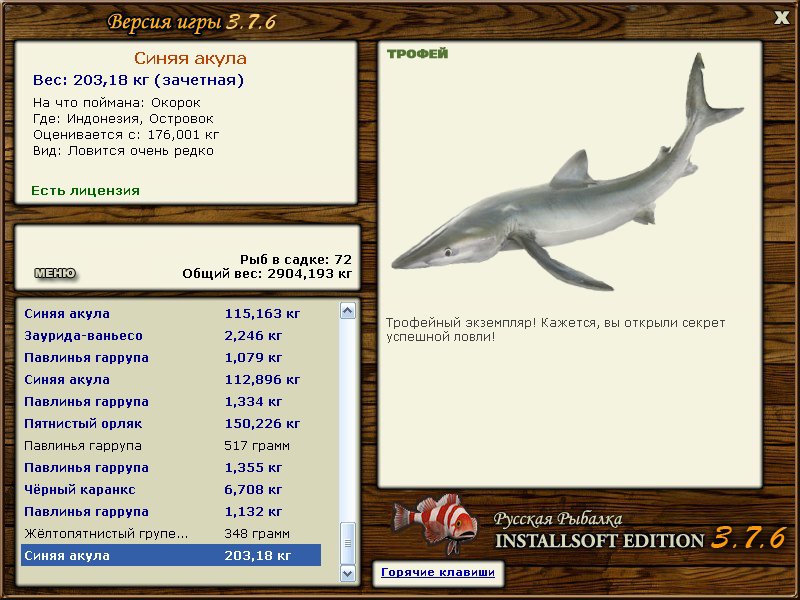The height and width of the screenshot is (600, 800).
Task: Close the trophy window with the X
Action: (781, 16)
